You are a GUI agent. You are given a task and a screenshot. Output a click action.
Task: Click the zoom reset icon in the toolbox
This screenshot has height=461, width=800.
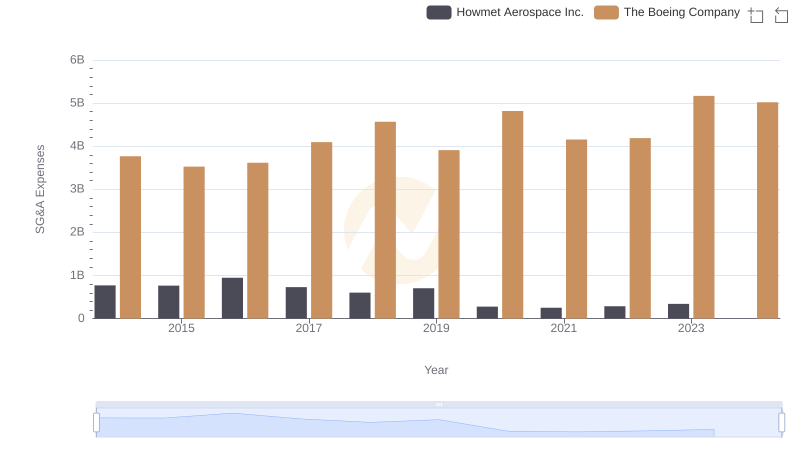(x=781, y=15)
